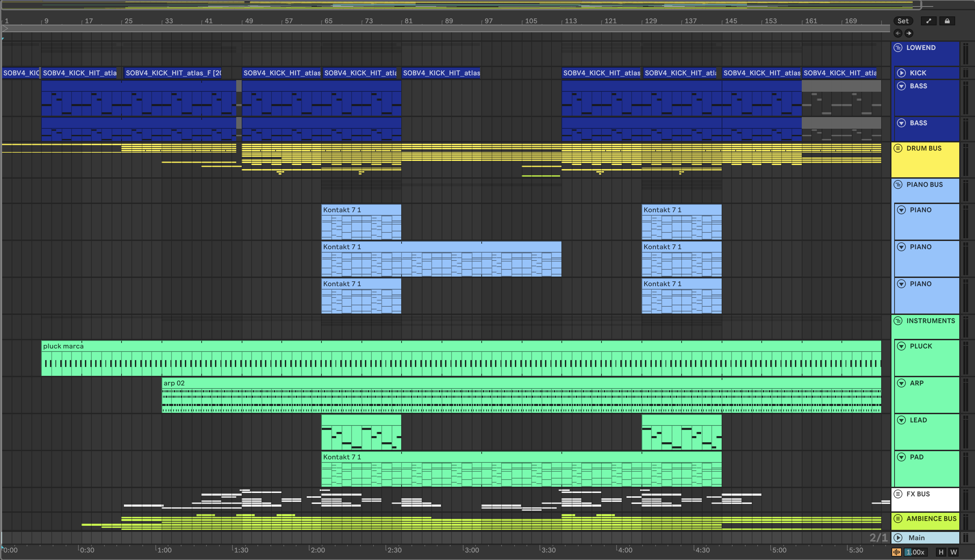Fold the first PIANO track

point(901,210)
